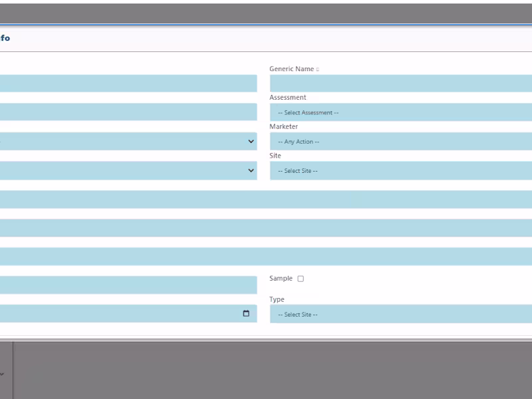The width and height of the screenshot is (532, 399).
Task: Expand dropdown chevron left of Marketer
Action: [x=251, y=141]
